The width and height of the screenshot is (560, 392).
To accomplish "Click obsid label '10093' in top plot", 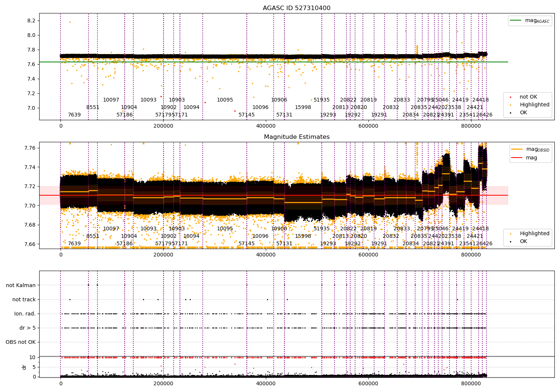I will pyautogui.click(x=148, y=100).
